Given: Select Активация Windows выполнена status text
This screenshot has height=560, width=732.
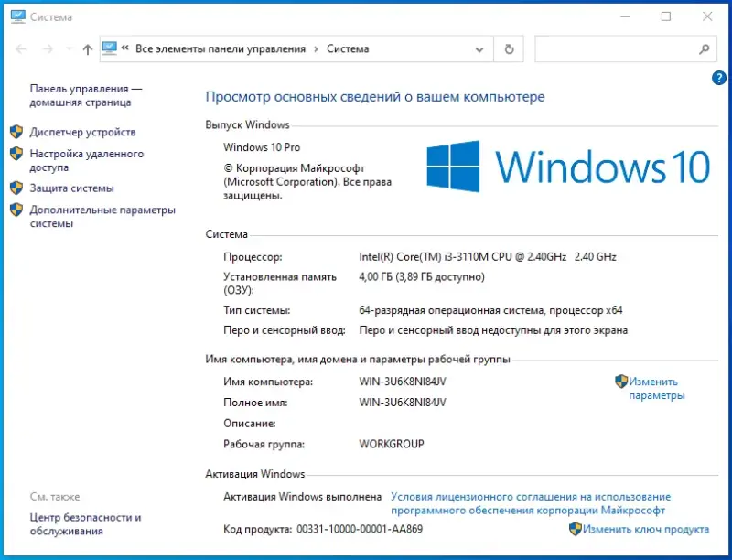Looking at the screenshot, I should click(x=303, y=497).
